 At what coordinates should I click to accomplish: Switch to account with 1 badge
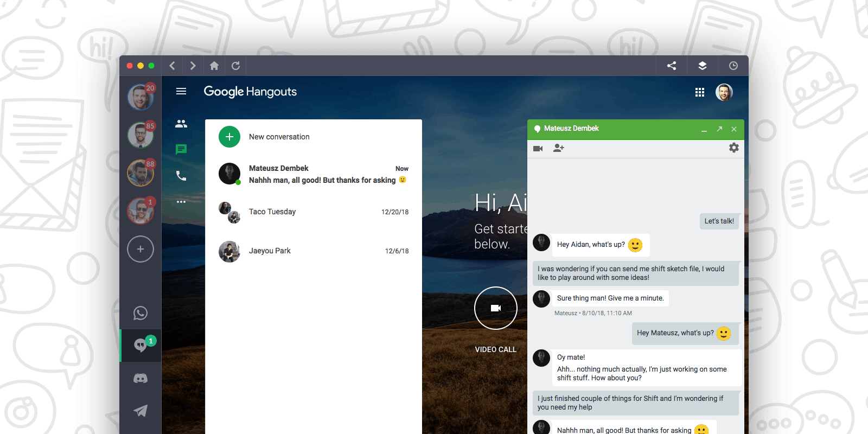pos(141,210)
